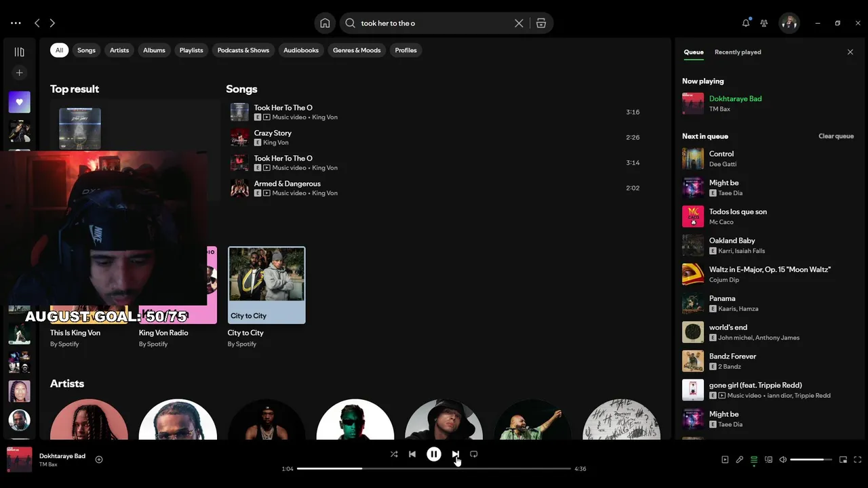Clear the queue
The width and height of the screenshot is (868, 488).
(x=836, y=136)
